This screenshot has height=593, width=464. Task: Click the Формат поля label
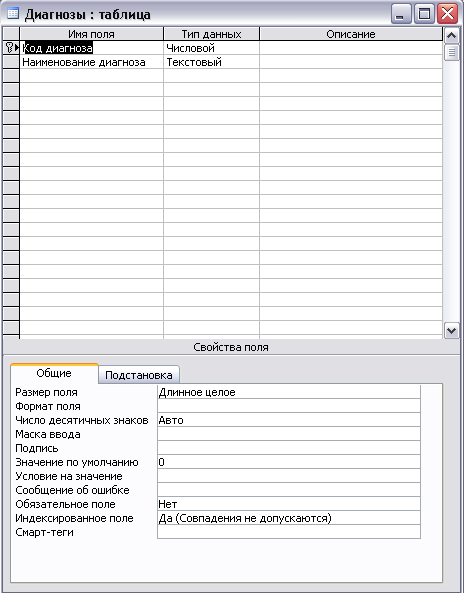pos(48,406)
